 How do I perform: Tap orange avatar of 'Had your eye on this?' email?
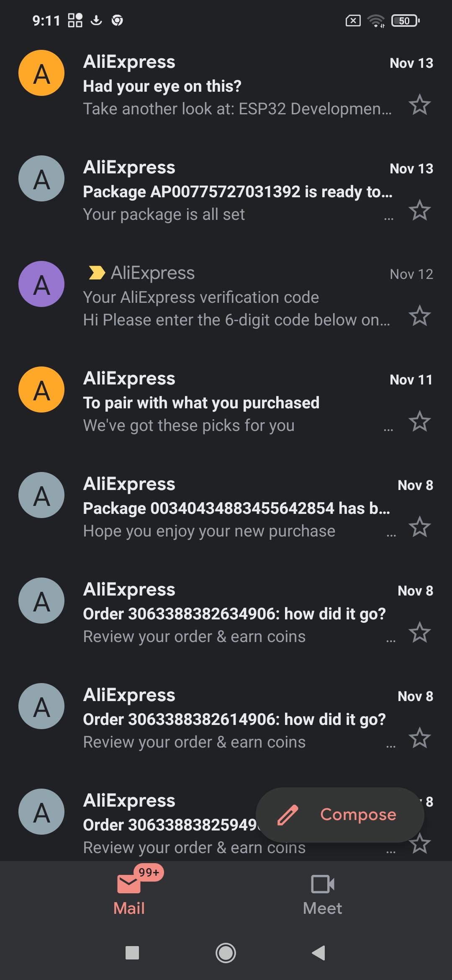click(x=41, y=73)
